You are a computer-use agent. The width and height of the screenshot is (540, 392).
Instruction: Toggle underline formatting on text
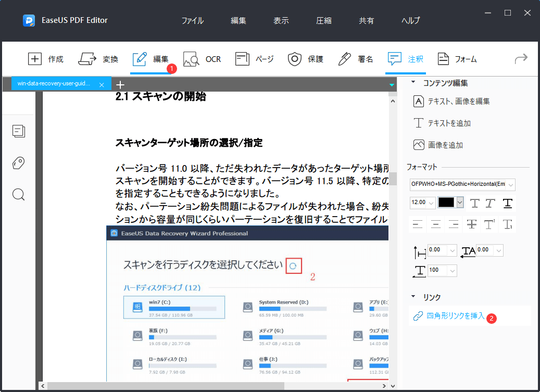coord(507,204)
